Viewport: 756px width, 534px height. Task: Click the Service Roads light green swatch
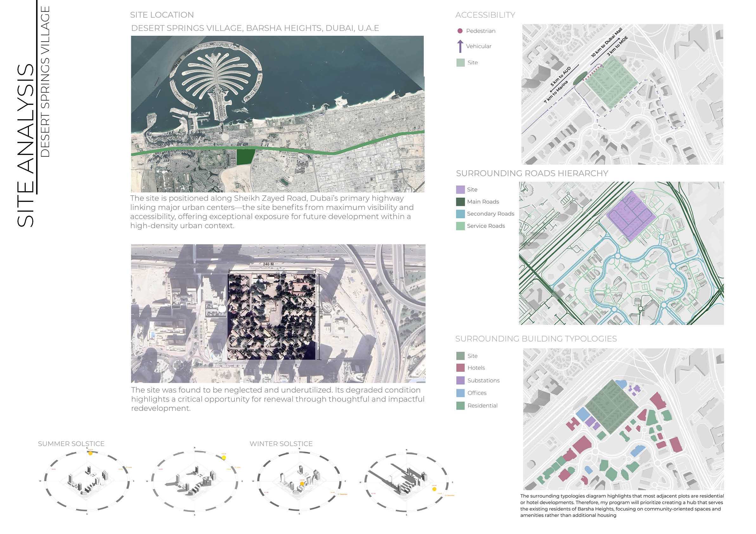pyautogui.click(x=460, y=226)
